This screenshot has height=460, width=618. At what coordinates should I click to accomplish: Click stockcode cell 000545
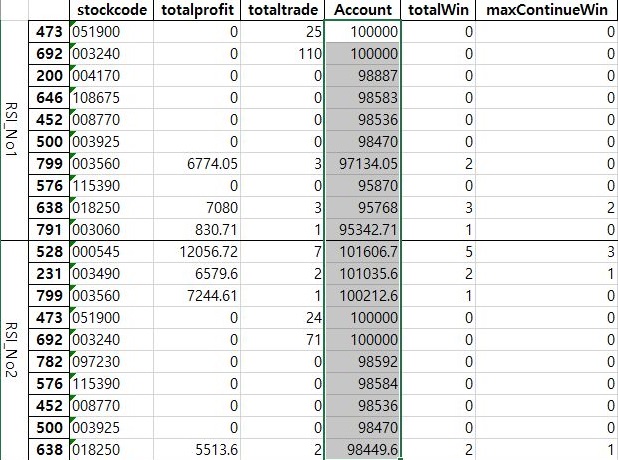[112, 251]
